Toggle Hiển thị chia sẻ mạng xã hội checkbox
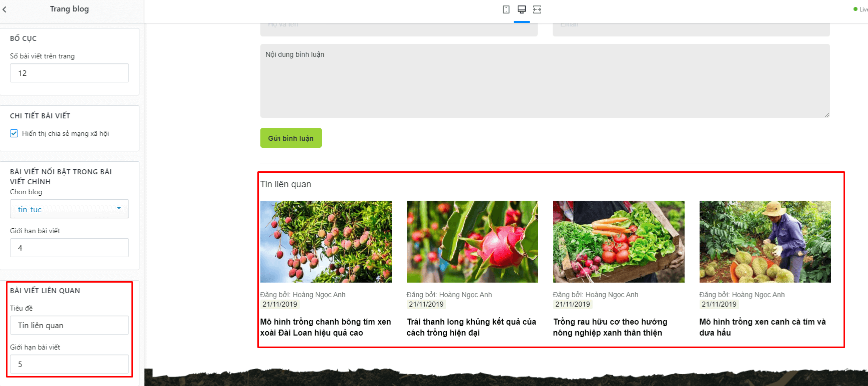This screenshot has width=868, height=386. coord(14,133)
